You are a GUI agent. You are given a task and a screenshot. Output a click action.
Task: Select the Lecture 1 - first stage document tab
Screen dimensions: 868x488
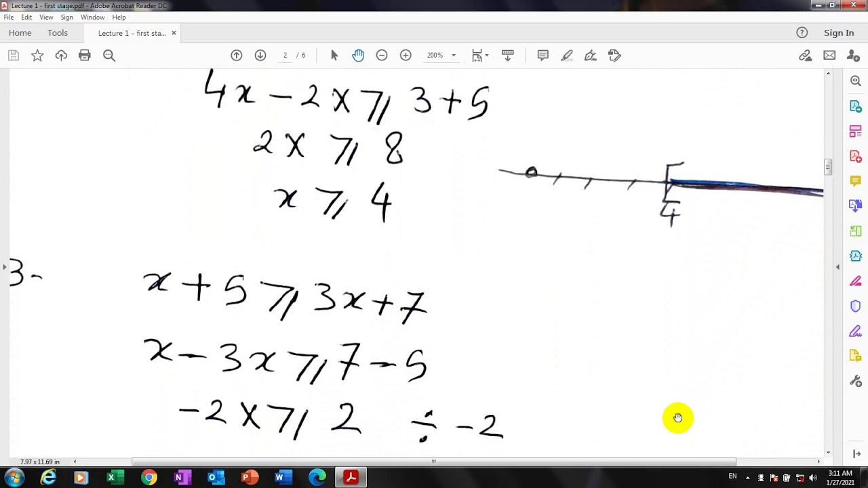tap(132, 33)
